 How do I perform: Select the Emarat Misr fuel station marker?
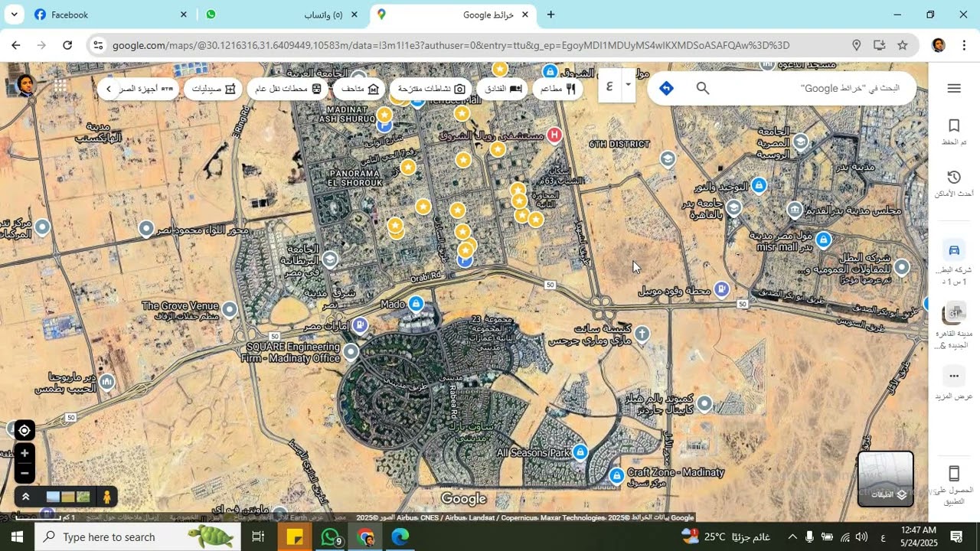tap(359, 326)
